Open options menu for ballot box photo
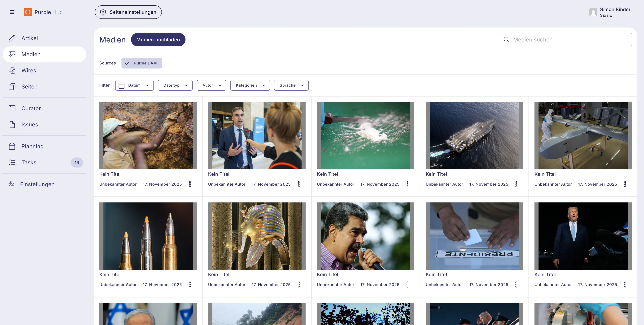This screenshot has height=325, width=644. 516,285
